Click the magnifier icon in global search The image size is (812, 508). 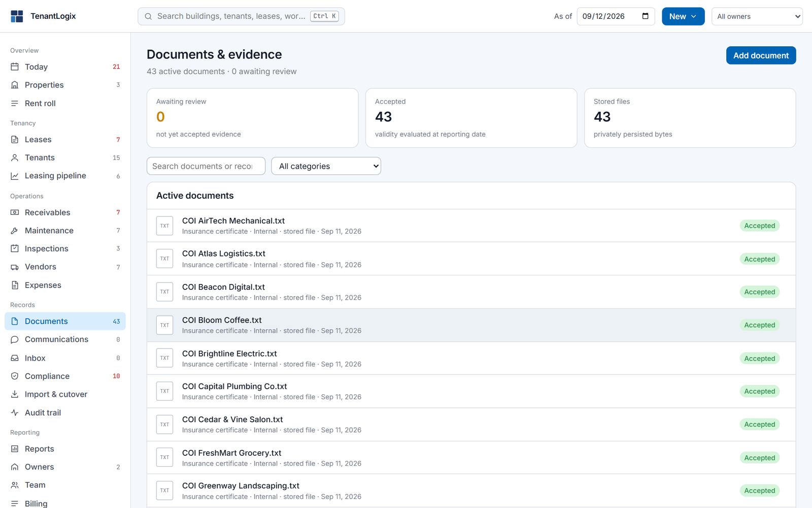[148, 16]
